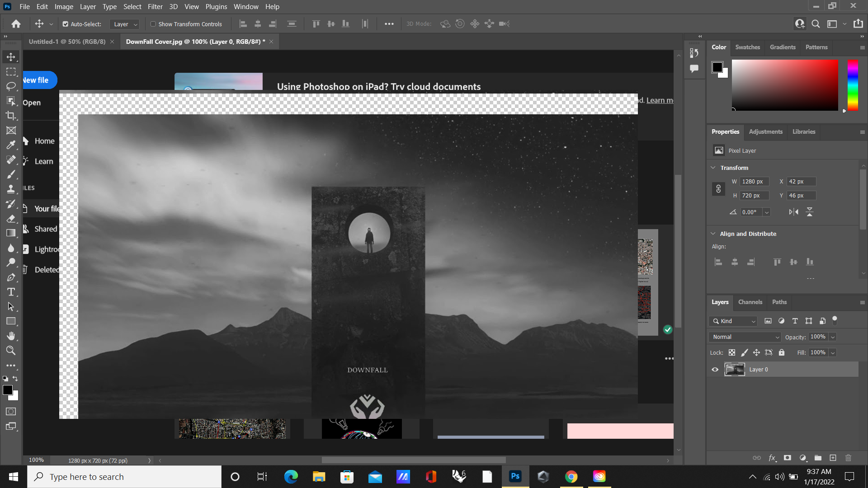Switch to the Channels tab
The height and width of the screenshot is (488, 868).
[x=750, y=302]
